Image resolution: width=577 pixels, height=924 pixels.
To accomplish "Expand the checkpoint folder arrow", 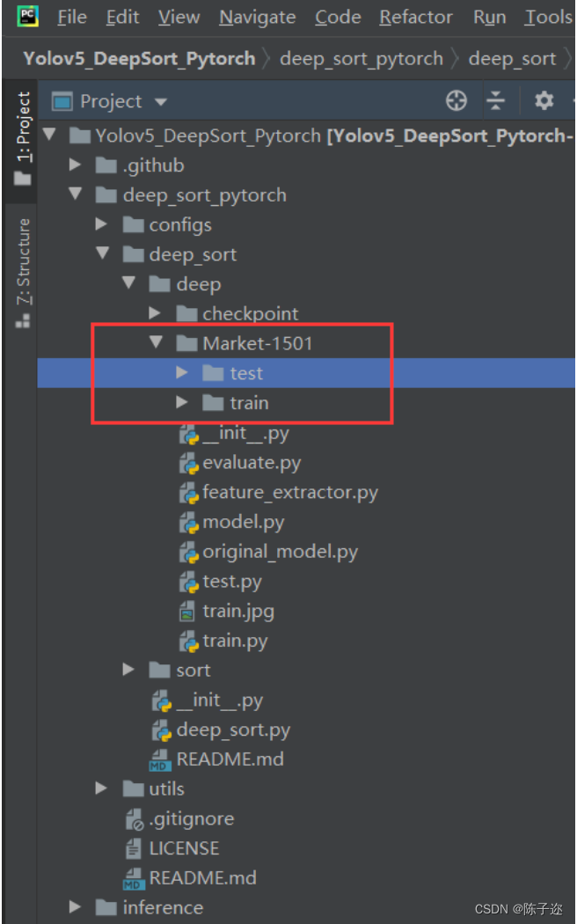I will point(155,313).
